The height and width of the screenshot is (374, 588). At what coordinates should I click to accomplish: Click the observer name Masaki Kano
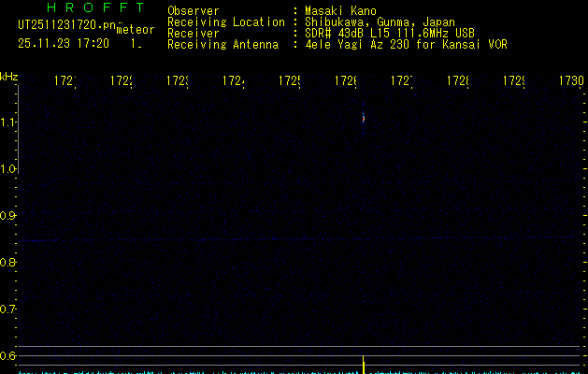(340, 10)
